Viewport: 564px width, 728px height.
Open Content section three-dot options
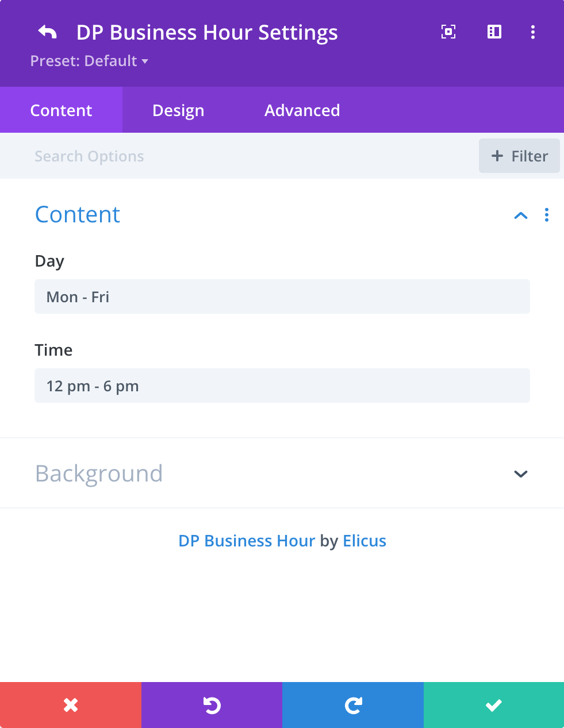click(546, 215)
